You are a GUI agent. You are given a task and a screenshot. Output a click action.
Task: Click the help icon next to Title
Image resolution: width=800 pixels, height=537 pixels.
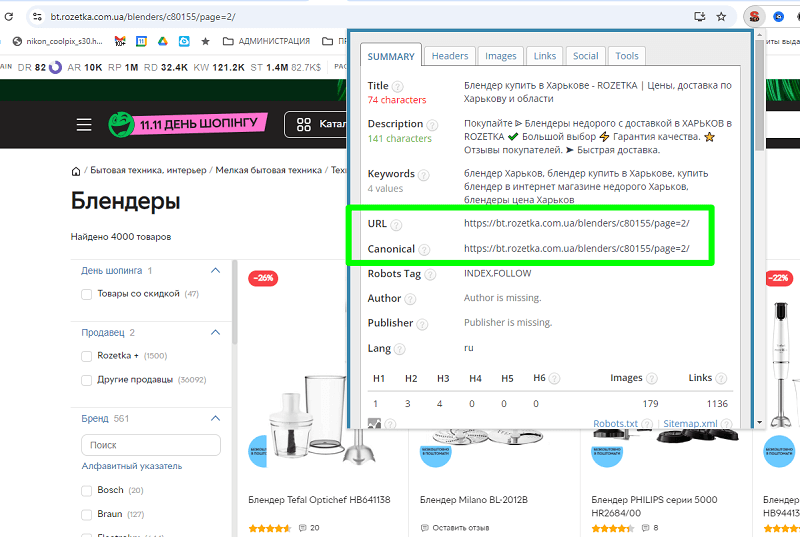pos(397,87)
